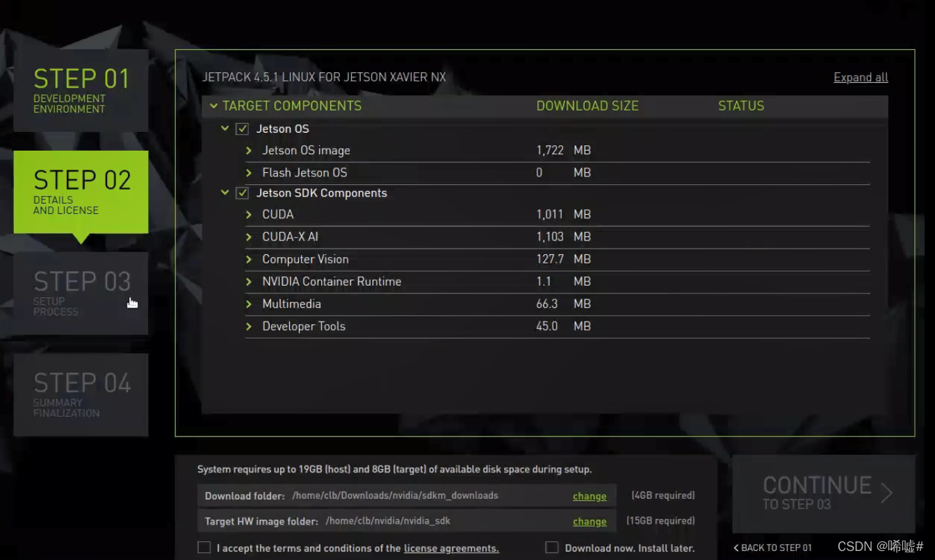
Task: Click the 45.0 MB download size value
Action: click(564, 326)
